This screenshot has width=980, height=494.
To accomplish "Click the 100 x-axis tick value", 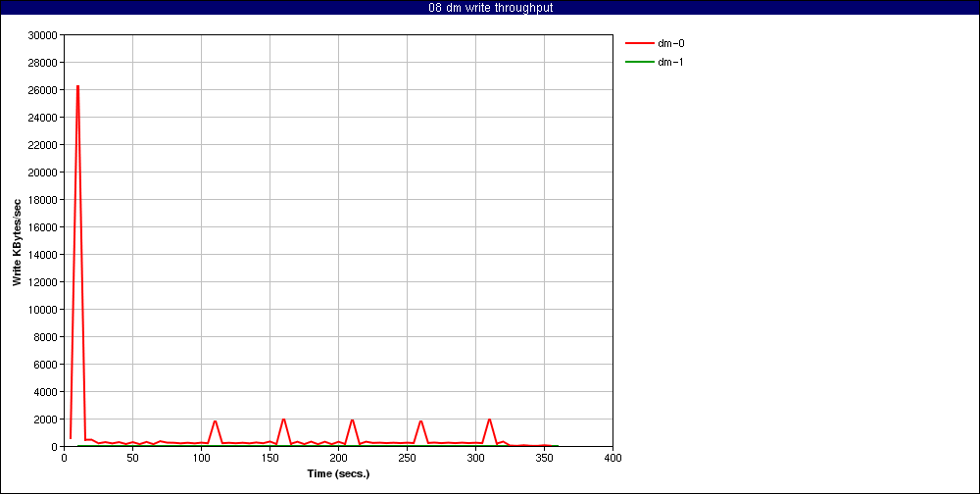I will click(201, 458).
